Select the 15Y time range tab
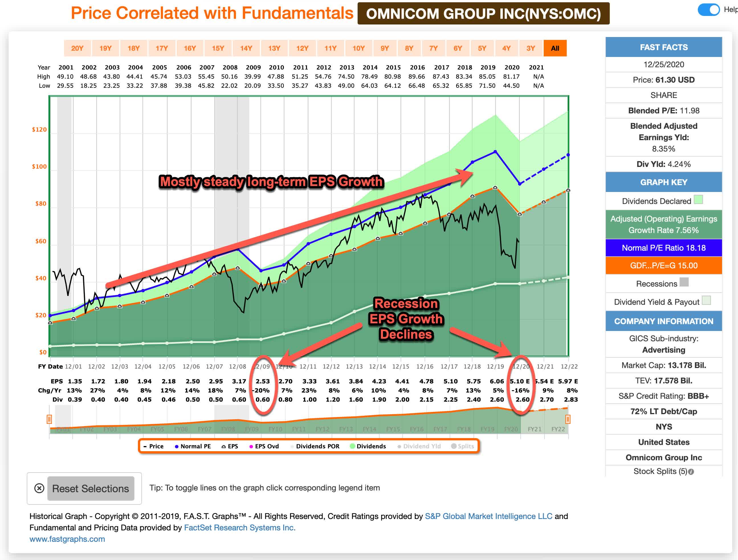Screen dimensions: 738x560 (x=218, y=48)
